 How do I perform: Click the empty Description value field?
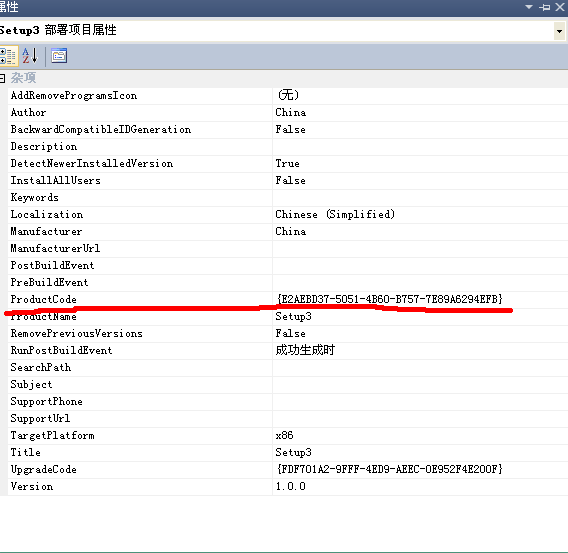click(420, 147)
